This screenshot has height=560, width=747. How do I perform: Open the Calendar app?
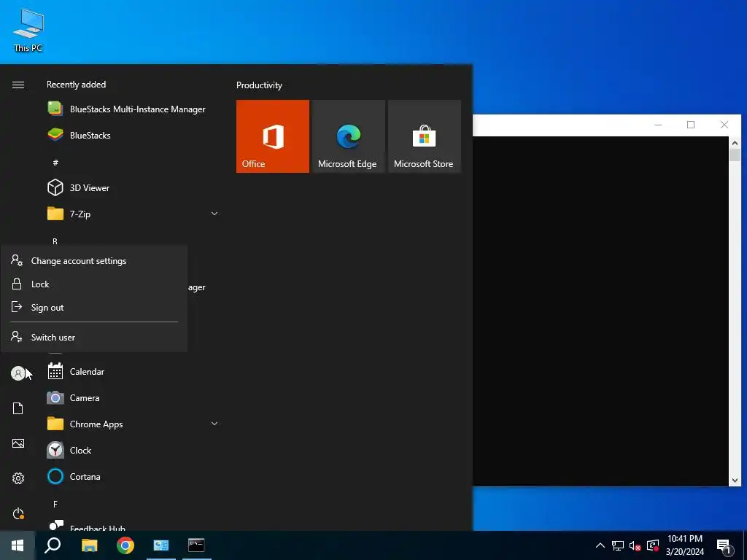tap(133, 371)
